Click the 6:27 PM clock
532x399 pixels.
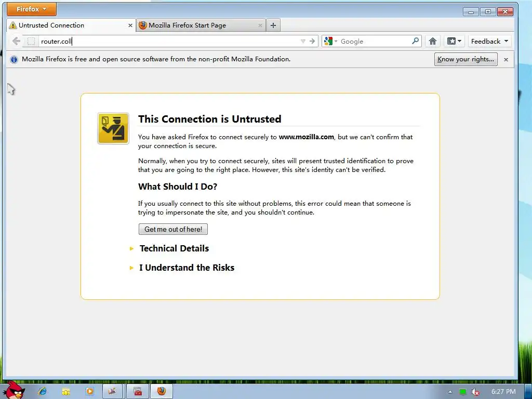point(503,392)
